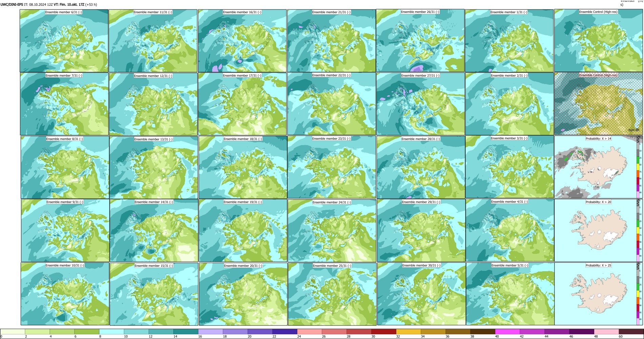The height and width of the screenshot is (339, 644).
Task: Click the 'Ensemble member 14/31 (-)' title label
Action: tap(154, 202)
